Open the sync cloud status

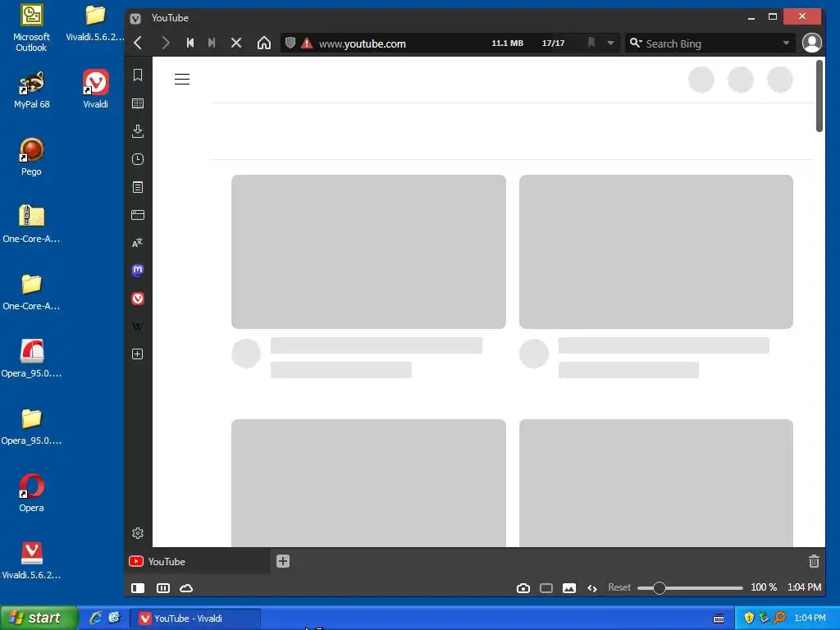tap(186, 588)
